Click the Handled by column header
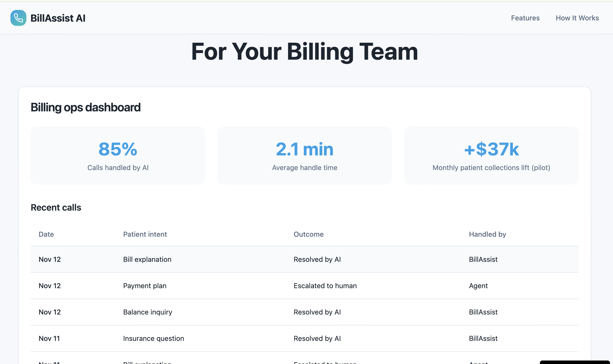The height and width of the screenshot is (364, 613). [487, 234]
